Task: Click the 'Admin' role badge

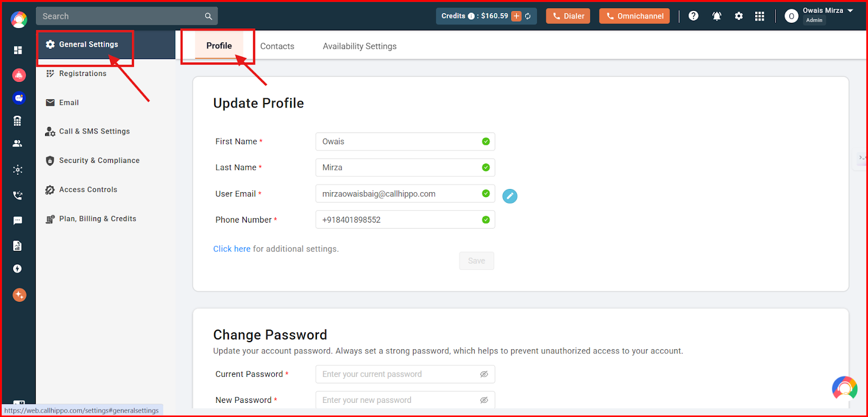Action: pos(814,20)
